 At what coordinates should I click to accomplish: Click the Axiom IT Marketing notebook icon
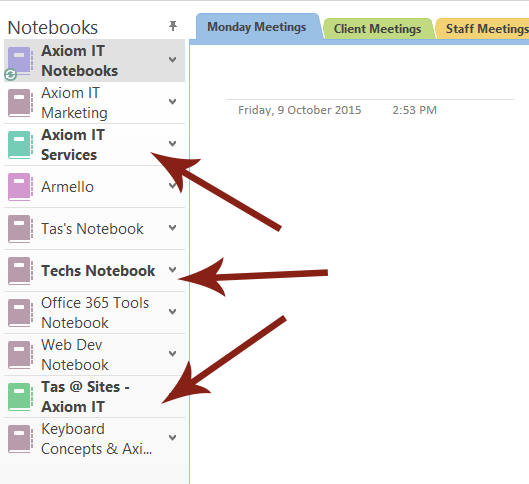[x=20, y=103]
